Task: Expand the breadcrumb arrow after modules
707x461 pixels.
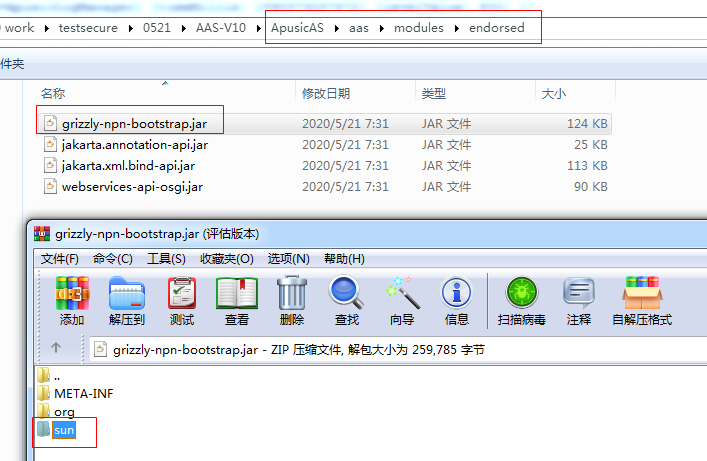Action: [457, 28]
